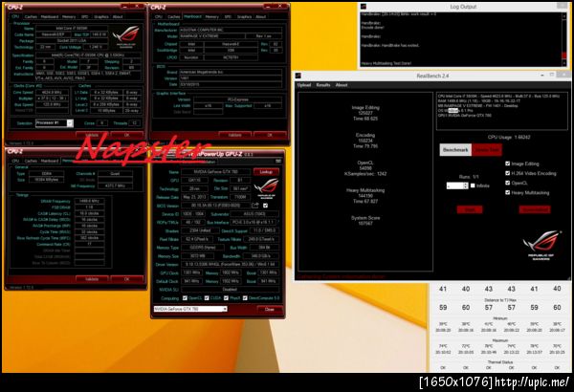Toggle the CUDA checkbox in GPU-Z

pyautogui.click(x=207, y=298)
